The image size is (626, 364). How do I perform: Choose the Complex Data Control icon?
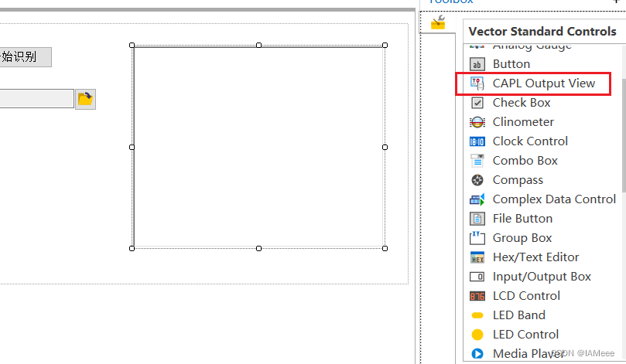[477, 199]
